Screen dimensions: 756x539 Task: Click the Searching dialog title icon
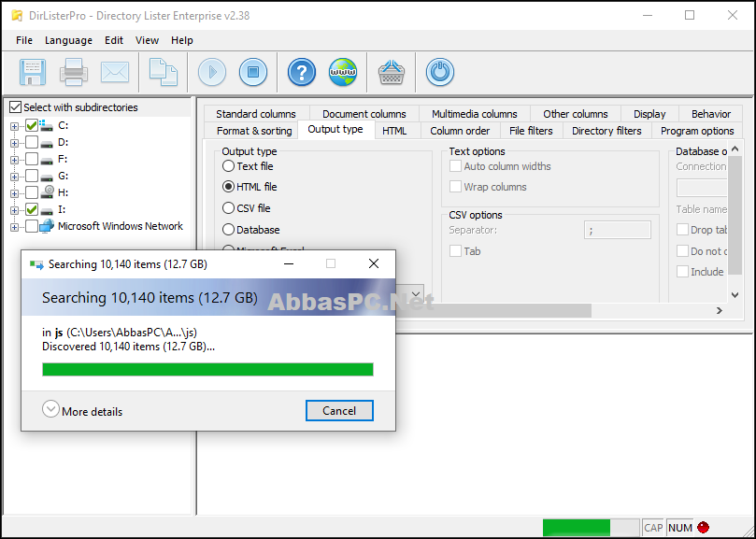(x=36, y=264)
